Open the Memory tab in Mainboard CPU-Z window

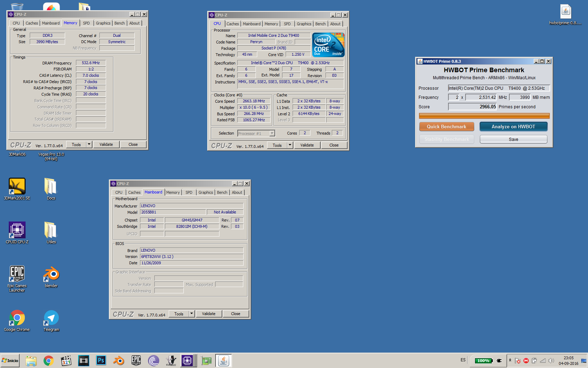pos(173,192)
